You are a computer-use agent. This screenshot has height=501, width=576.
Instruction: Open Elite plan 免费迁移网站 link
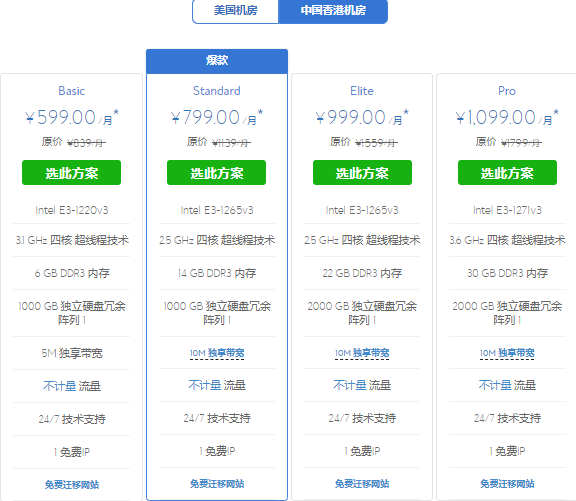click(x=362, y=484)
